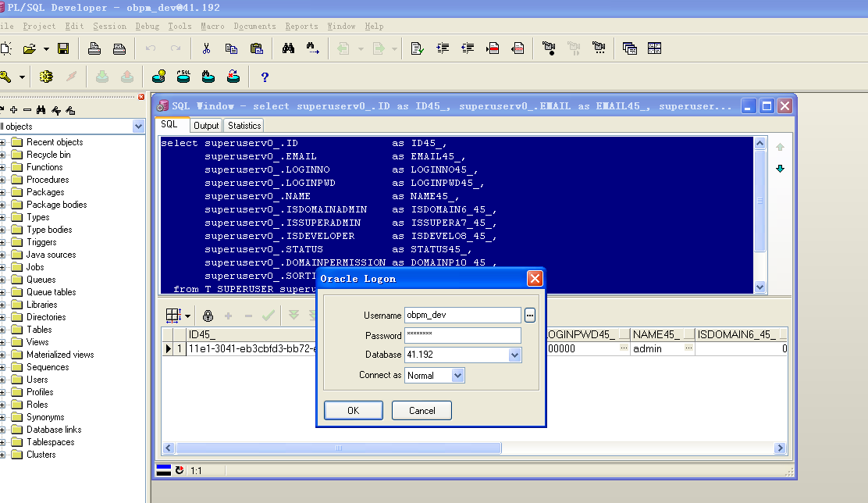Open the All objects filter dropdown
The image size is (868, 503).
click(x=138, y=127)
